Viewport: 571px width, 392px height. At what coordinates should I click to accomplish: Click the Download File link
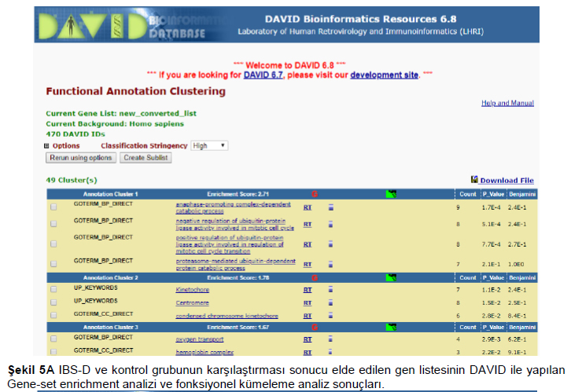(x=507, y=181)
